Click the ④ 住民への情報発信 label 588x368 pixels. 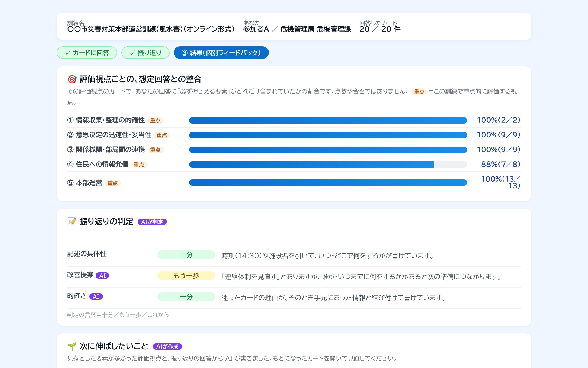(98, 164)
